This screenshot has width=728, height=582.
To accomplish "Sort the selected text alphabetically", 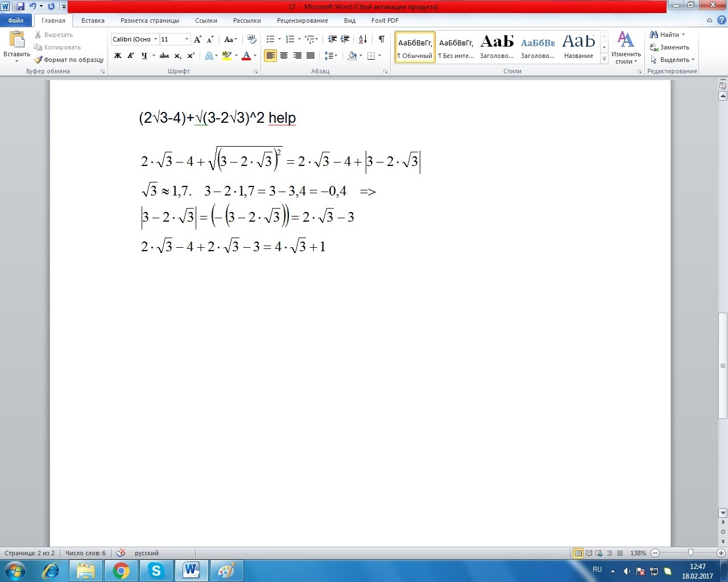I will click(x=363, y=39).
